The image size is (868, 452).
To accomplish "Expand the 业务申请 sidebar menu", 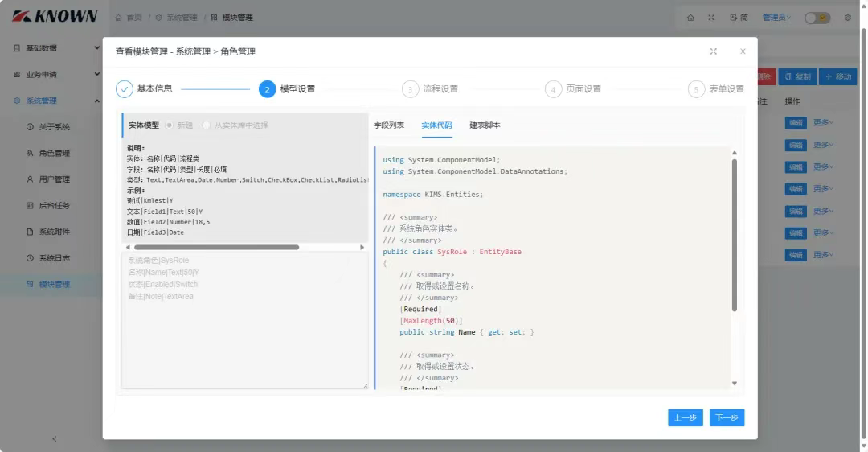I will click(55, 74).
